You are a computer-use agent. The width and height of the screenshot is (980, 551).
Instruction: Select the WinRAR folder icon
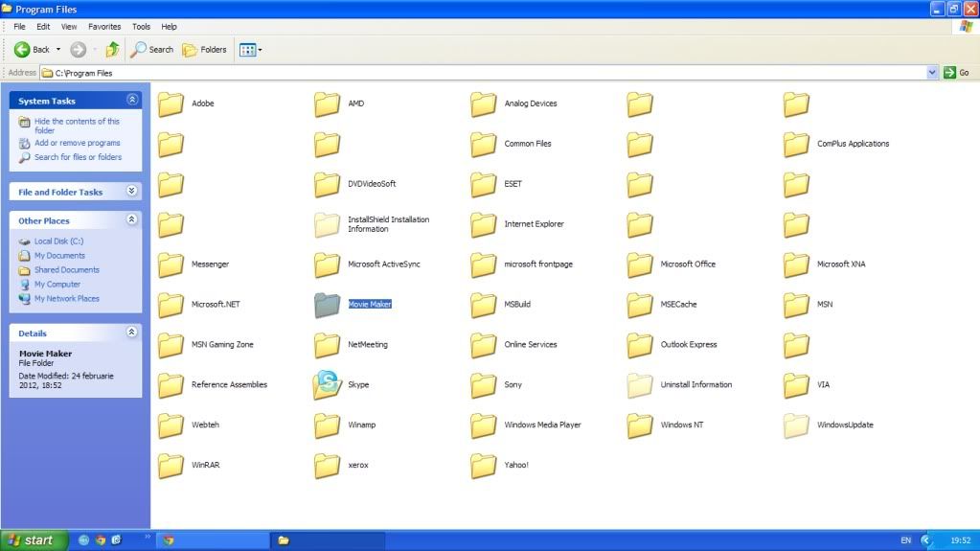171,466
